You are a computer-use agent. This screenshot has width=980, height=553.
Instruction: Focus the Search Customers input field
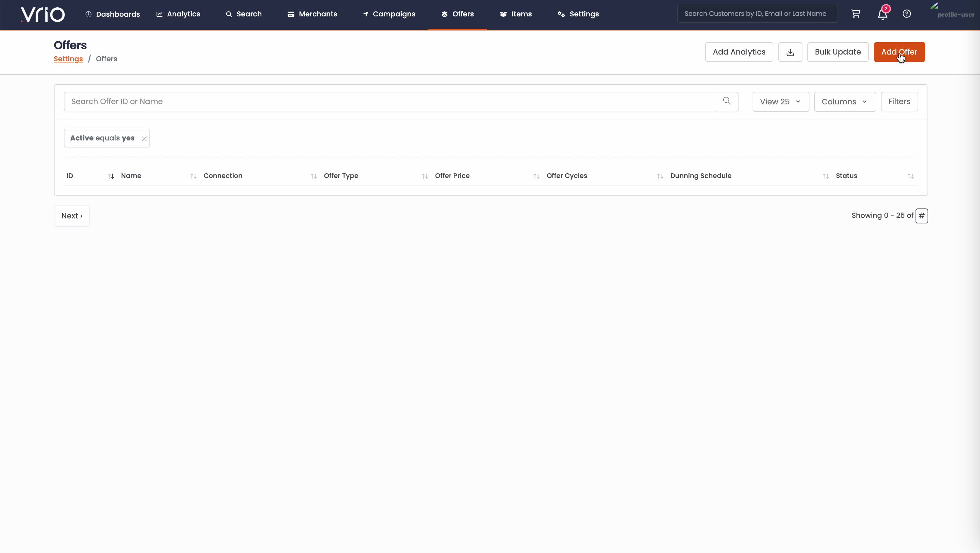click(x=757, y=14)
